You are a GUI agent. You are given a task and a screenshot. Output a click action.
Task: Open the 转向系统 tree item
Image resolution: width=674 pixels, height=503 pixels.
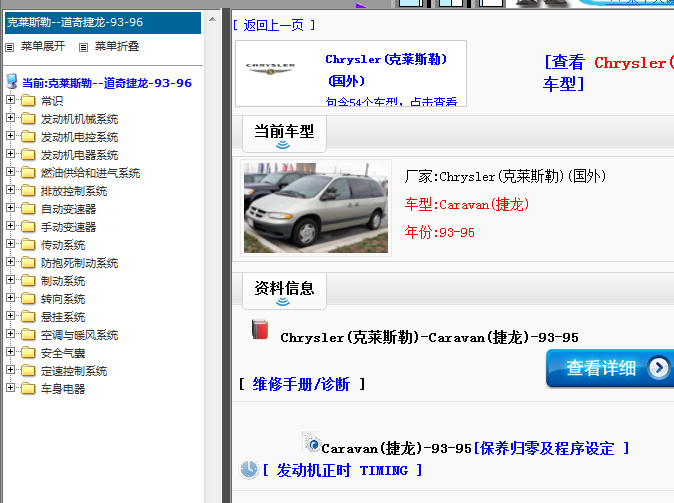click(x=63, y=299)
